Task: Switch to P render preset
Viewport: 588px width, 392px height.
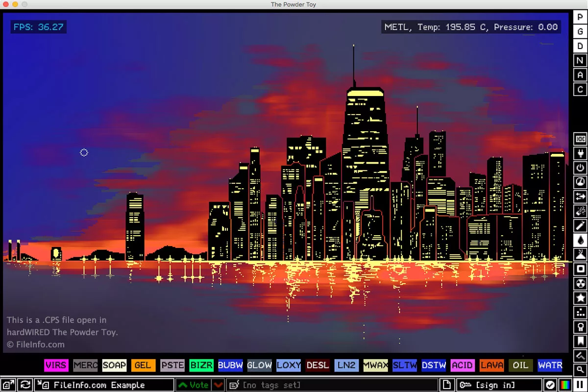Action: [581, 16]
